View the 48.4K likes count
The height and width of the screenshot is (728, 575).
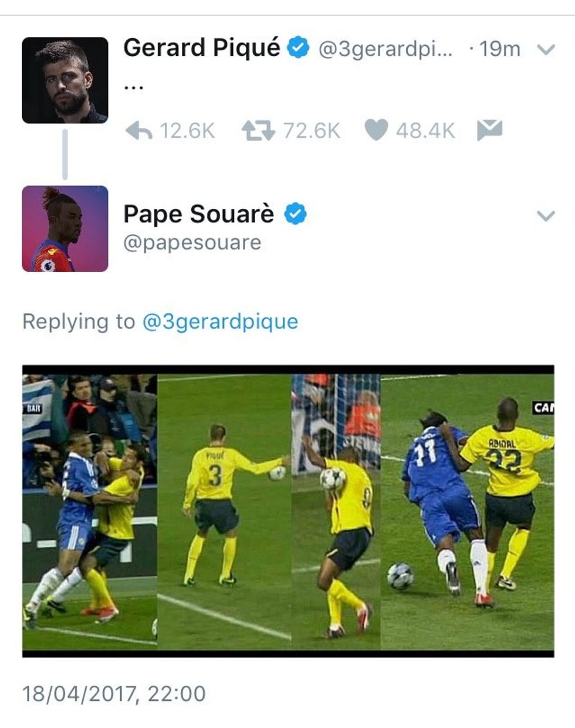pos(425,131)
